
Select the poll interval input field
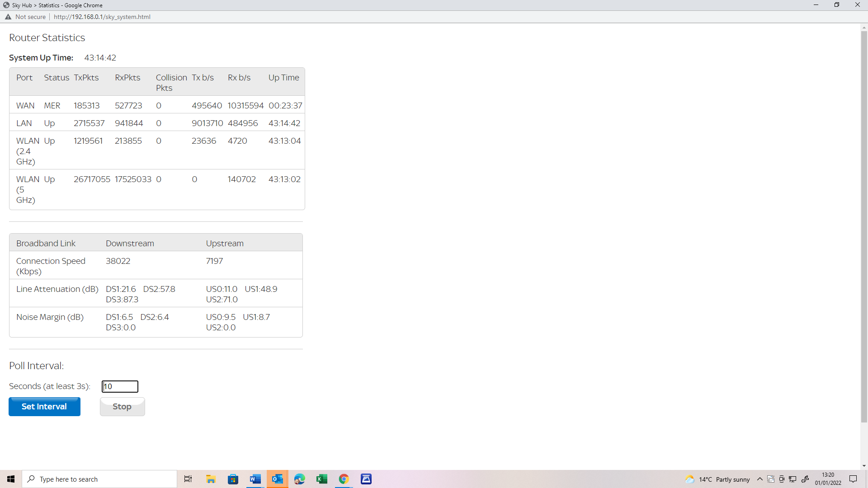pos(119,386)
